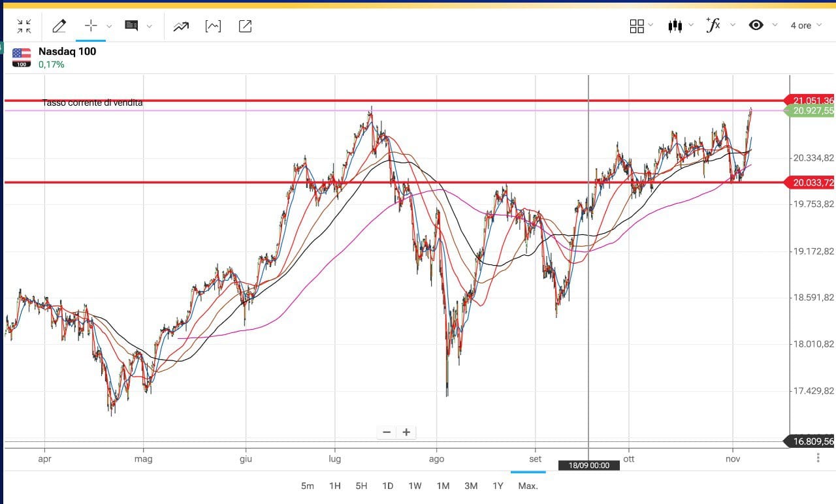Click the text annotation comment icon
Viewport: 836px width, 504px height.
(x=131, y=26)
